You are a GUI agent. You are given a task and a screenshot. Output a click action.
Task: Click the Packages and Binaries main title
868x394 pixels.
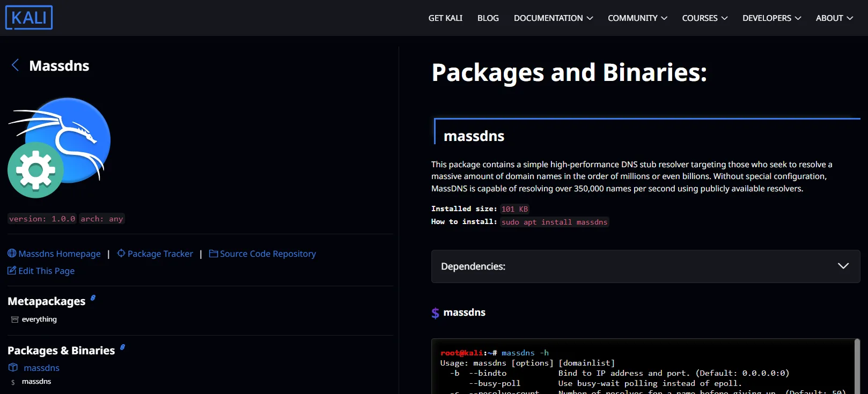pos(569,72)
